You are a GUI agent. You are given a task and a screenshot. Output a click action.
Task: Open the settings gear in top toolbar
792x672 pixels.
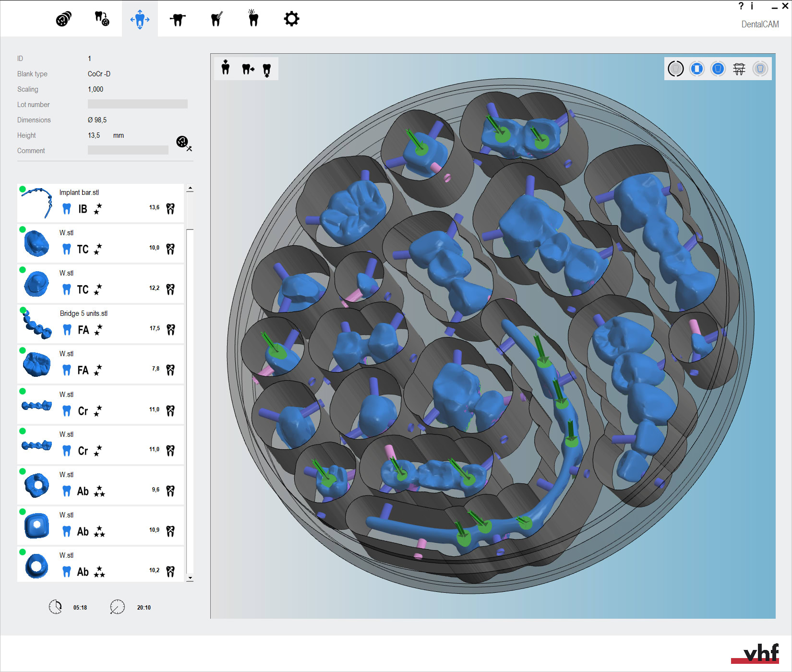click(291, 19)
